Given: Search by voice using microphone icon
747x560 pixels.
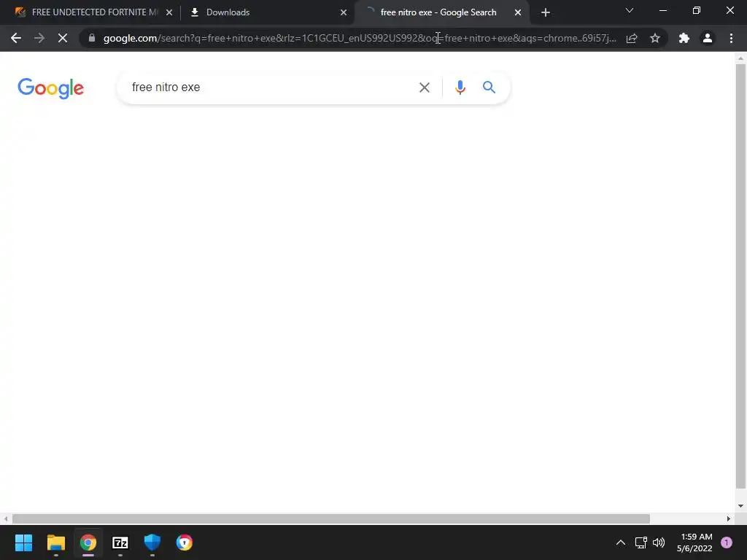Looking at the screenshot, I should click(460, 87).
